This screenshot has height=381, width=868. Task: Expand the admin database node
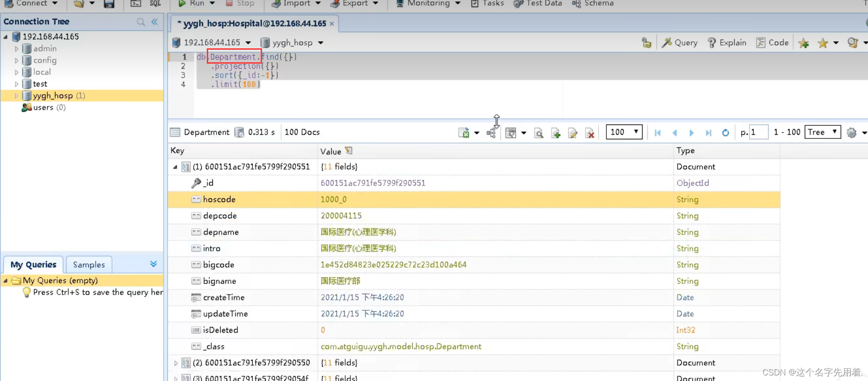pyautogui.click(x=17, y=48)
